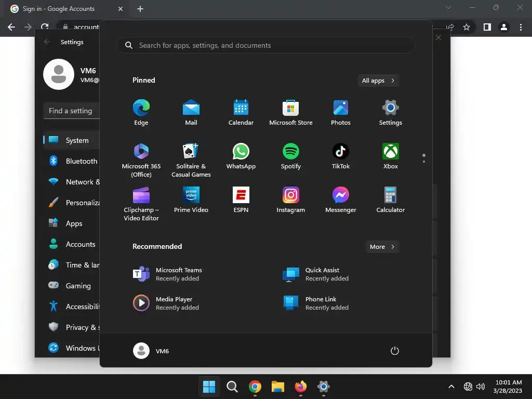Open Privacy & security in Settings
The image size is (532, 399).
click(71, 327)
